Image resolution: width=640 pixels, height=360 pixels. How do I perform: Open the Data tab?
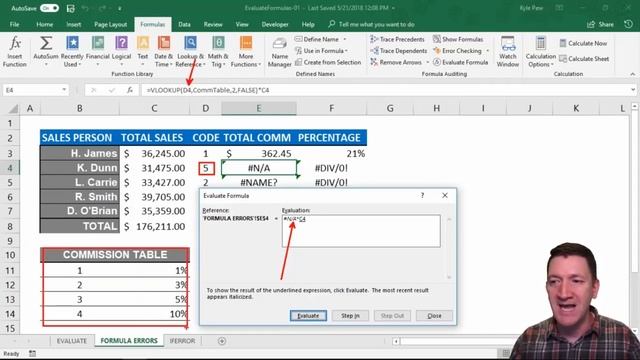pos(184,24)
